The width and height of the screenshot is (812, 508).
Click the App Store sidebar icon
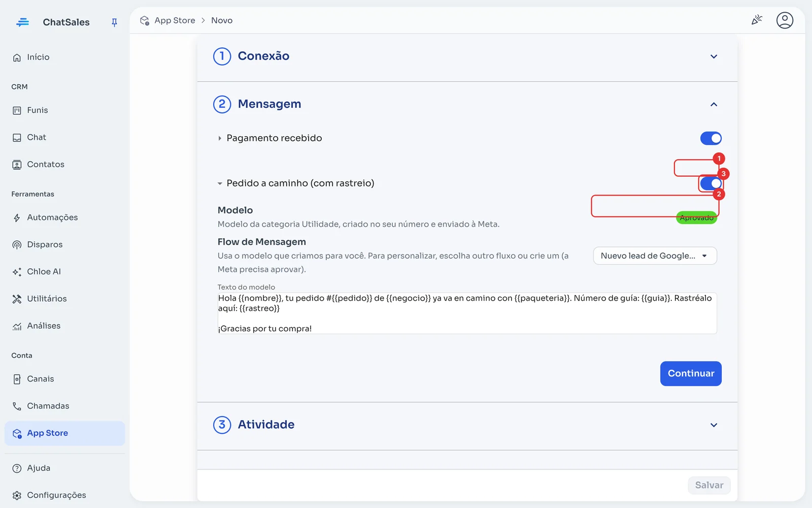click(17, 433)
